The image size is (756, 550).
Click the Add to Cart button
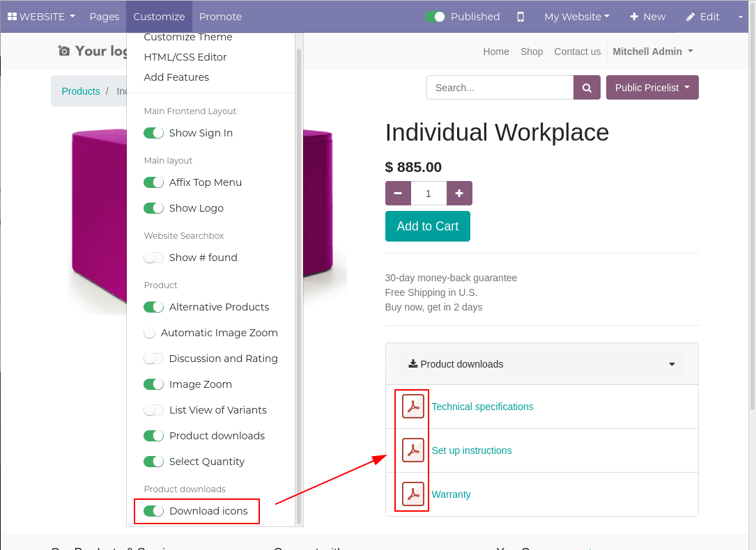[428, 226]
